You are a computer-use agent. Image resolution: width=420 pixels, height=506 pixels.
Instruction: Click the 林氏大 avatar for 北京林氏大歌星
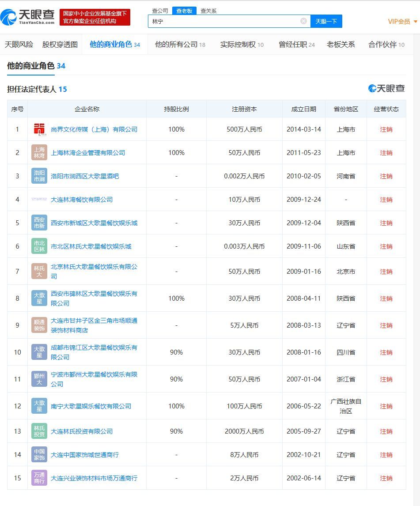coord(39,272)
